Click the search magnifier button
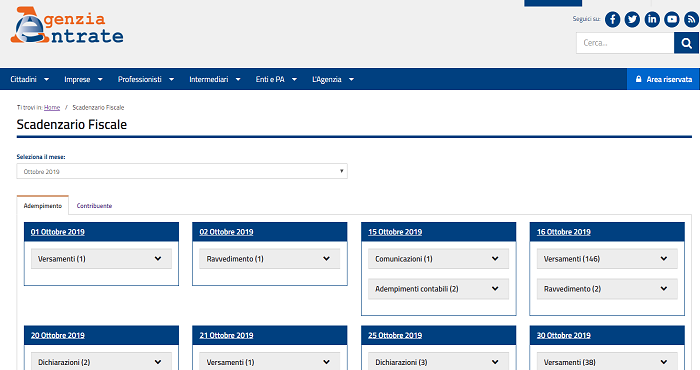700x370 pixels. click(686, 43)
